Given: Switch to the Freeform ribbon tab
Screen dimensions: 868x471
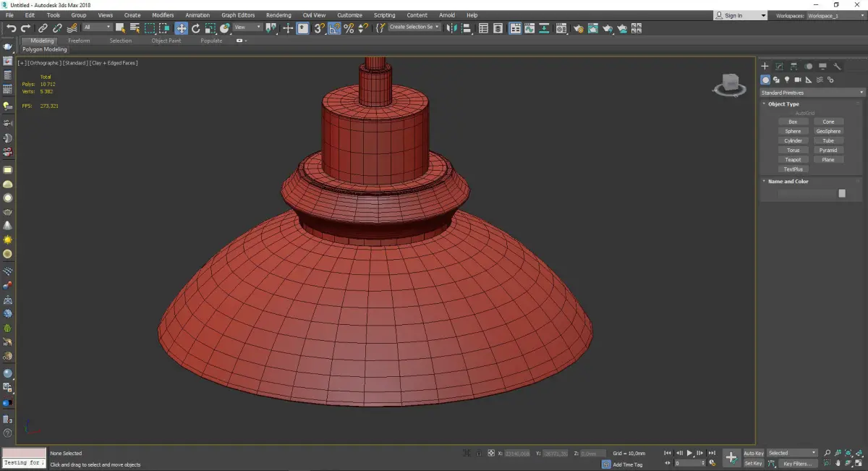Looking at the screenshot, I should 79,41.
